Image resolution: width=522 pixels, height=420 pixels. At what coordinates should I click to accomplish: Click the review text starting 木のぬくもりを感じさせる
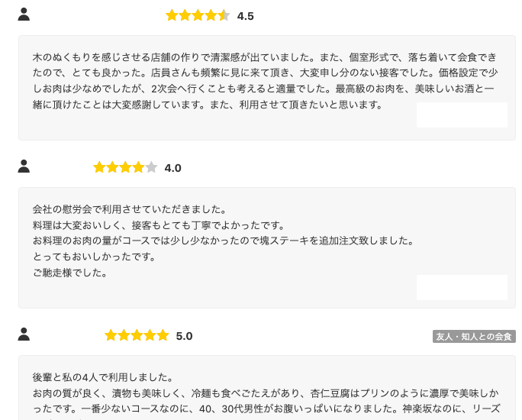[x=266, y=81]
